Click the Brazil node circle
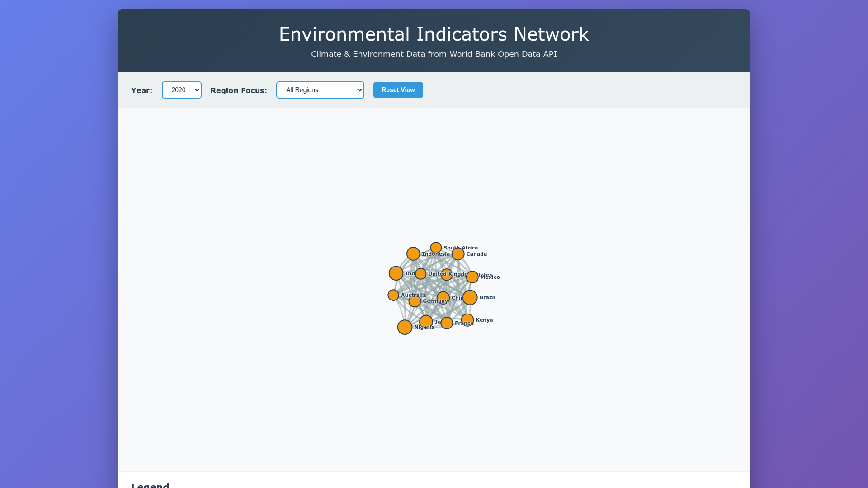The height and width of the screenshot is (488, 868). (470, 297)
